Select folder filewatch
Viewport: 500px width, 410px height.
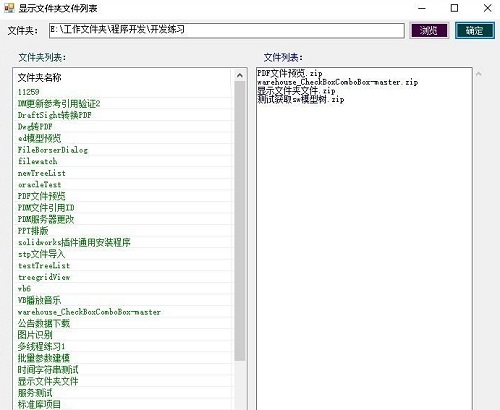(x=123, y=161)
